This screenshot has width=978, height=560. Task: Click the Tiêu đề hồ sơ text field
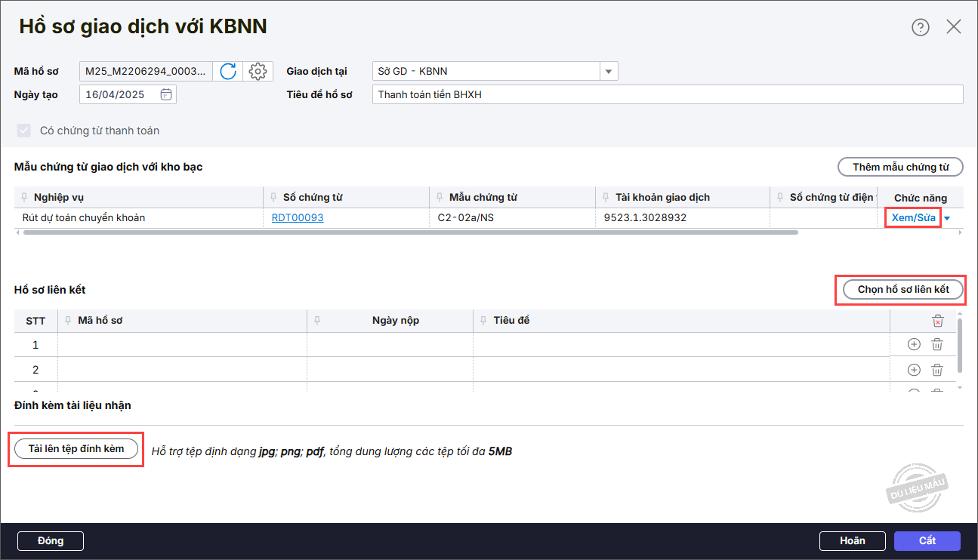coord(667,94)
